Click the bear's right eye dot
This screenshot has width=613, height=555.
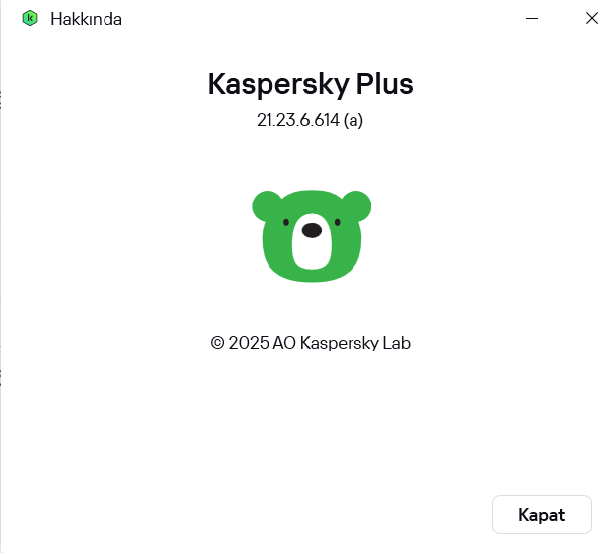(x=338, y=222)
